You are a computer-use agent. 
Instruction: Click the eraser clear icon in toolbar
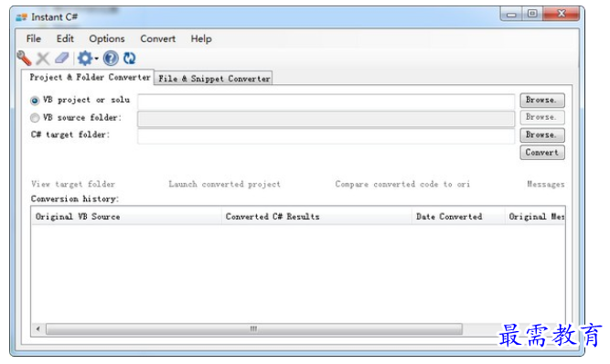(x=62, y=59)
